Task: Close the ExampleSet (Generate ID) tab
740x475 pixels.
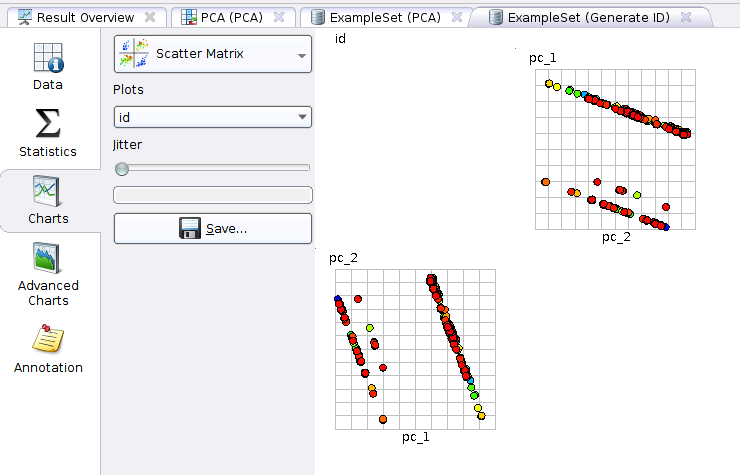Action: pyautogui.click(x=686, y=17)
